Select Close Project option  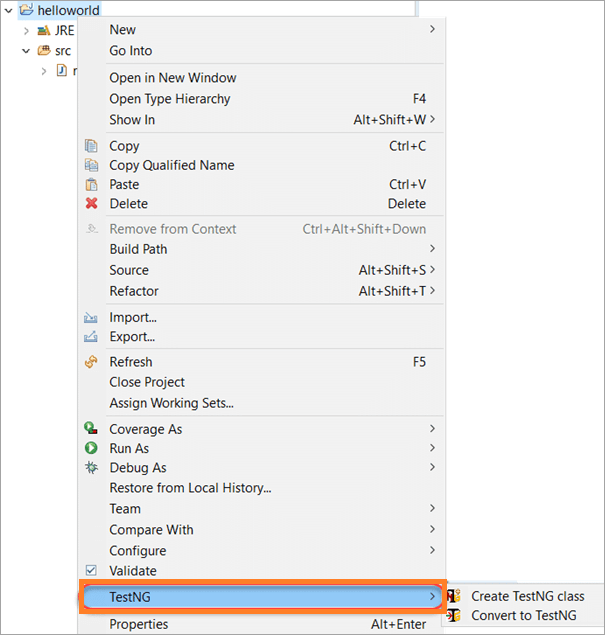(147, 382)
